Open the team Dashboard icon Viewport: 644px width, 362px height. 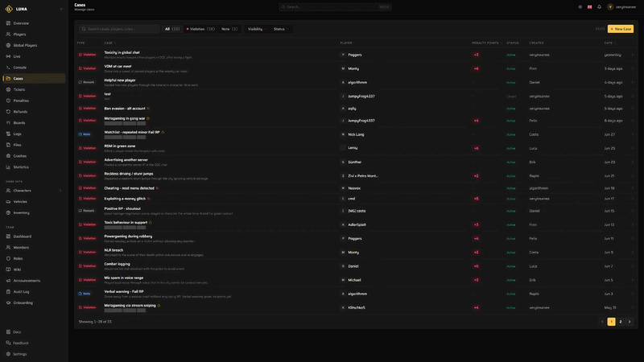[8, 237]
